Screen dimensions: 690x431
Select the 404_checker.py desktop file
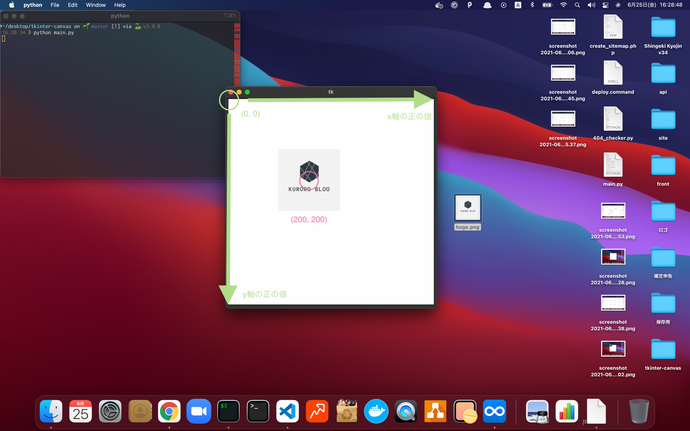[x=613, y=124]
